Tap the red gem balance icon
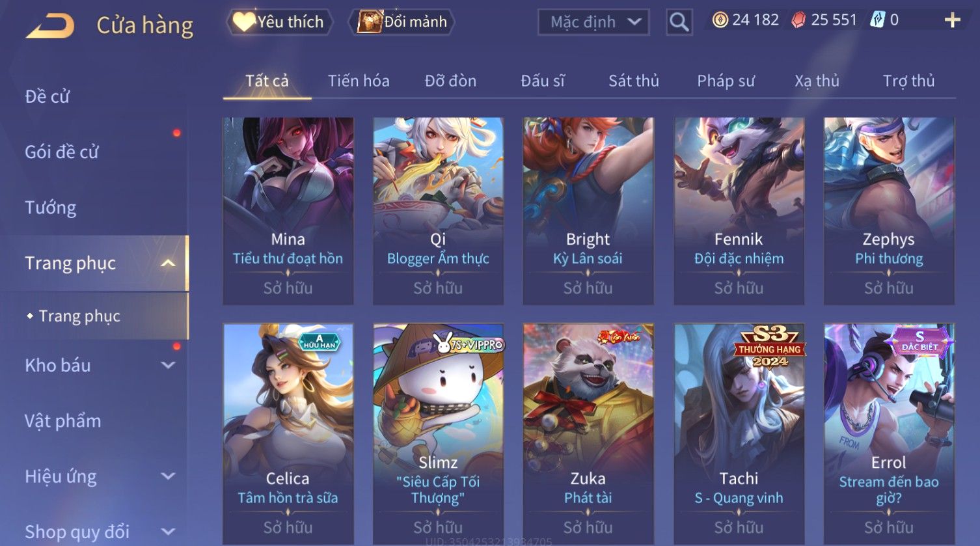 coord(798,20)
